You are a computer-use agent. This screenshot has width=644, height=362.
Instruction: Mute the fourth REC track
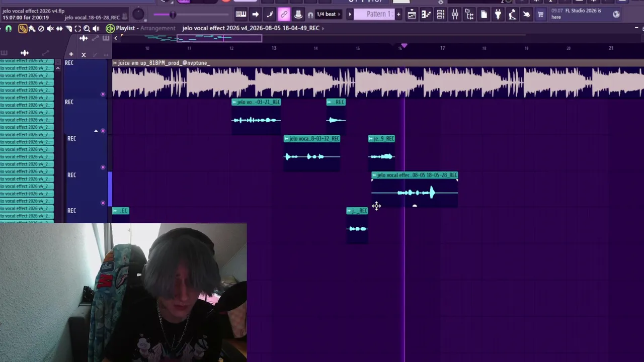click(x=103, y=203)
